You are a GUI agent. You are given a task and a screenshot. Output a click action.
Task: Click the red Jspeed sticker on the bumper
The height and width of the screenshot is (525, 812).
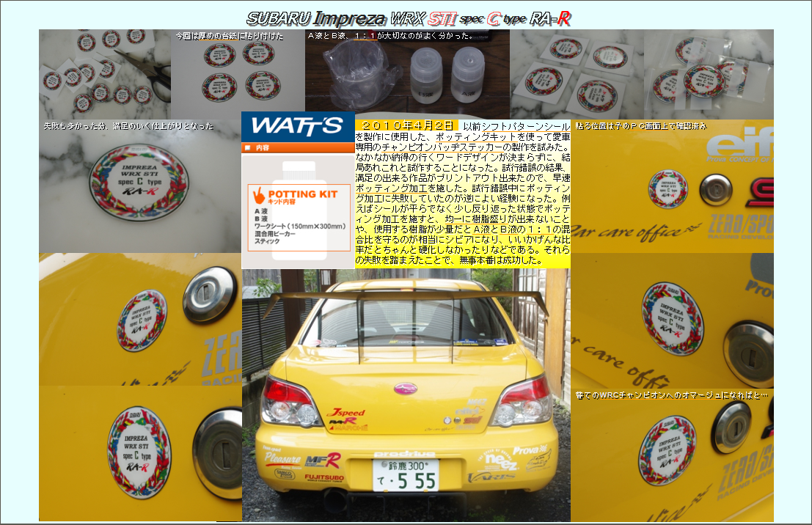coord(345,414)
